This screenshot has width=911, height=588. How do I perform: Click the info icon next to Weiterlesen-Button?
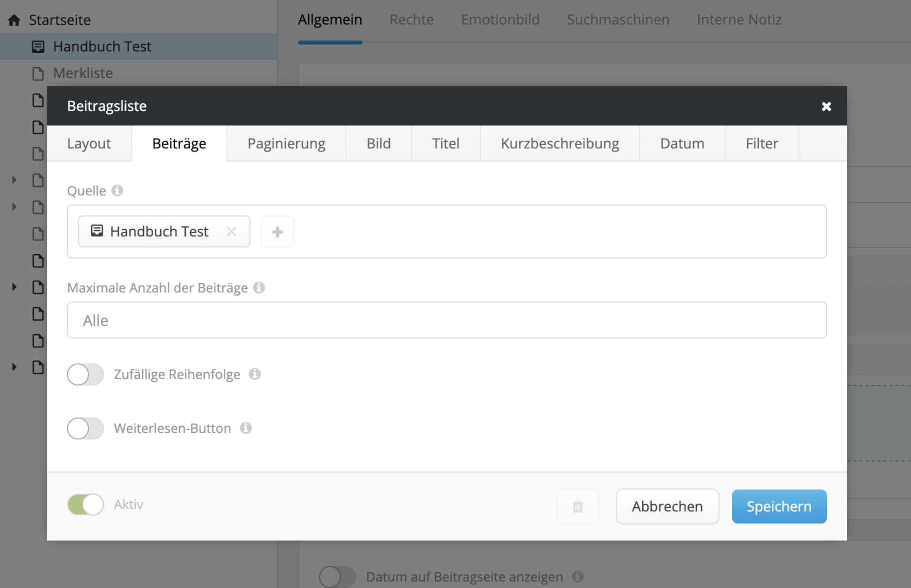click(x=247, y=428)
